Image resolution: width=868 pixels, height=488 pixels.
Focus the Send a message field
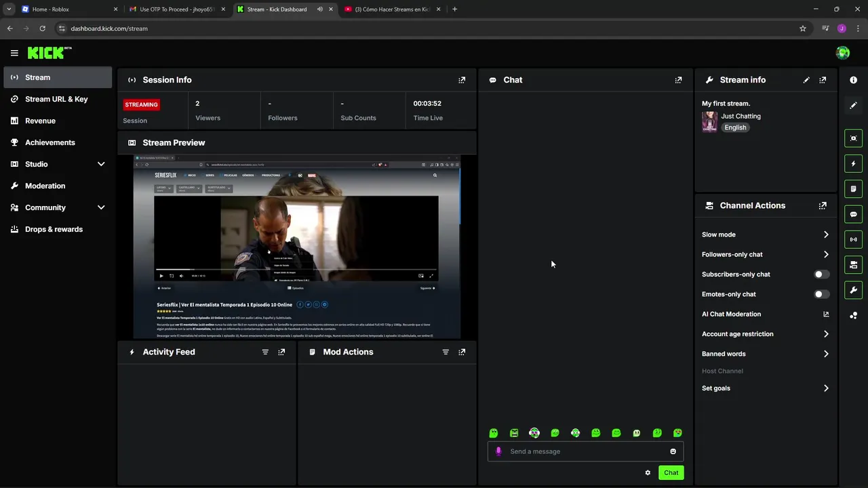coord(586,451)
